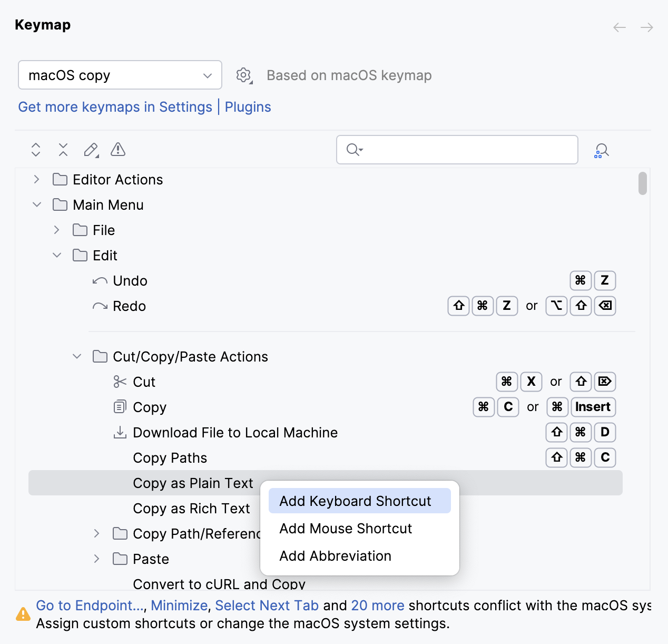
Task: Choose Add Mouse Shortcut
Action: (x=345, y=529)
